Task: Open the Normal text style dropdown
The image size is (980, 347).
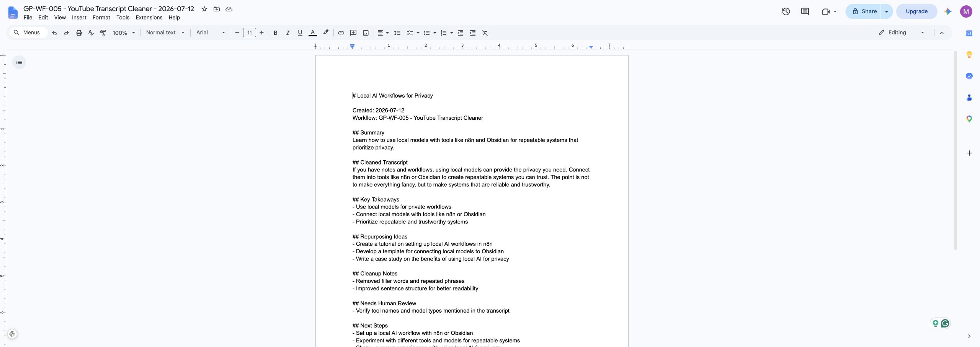Action: (165, 33)
